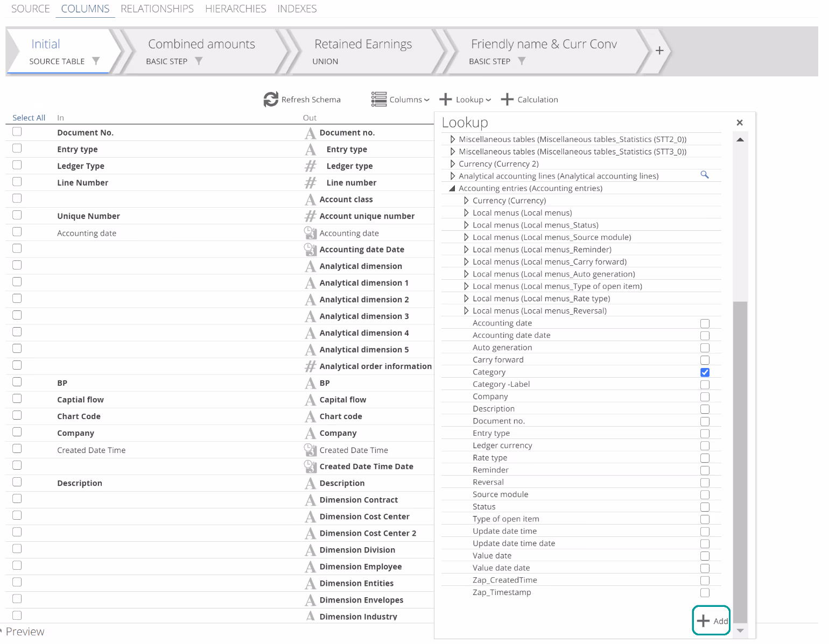The height and width of the screenshot is (644, 829).
Task: Click the Refresh Schema icon
Action: (271, 99)
